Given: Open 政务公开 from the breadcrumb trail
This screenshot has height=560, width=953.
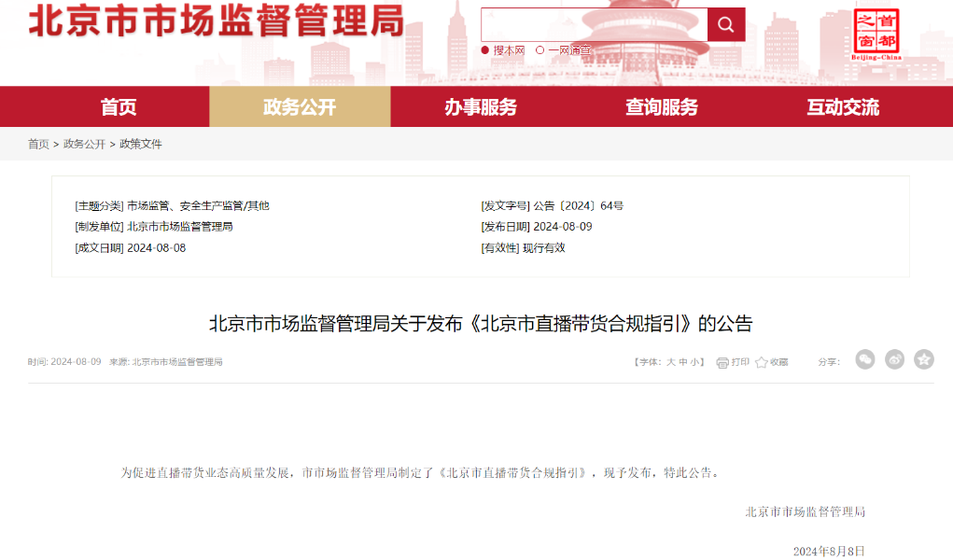Looking at the screenshot, I should (83, 145).
